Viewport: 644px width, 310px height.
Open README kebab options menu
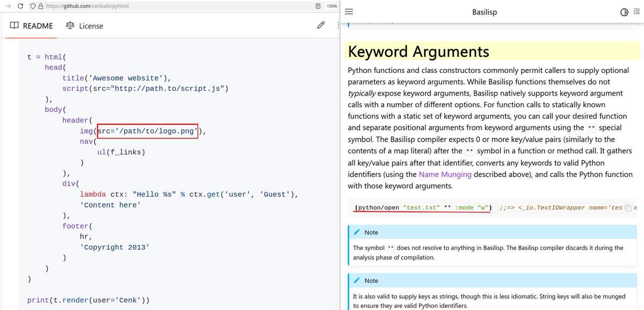point(338,25)
